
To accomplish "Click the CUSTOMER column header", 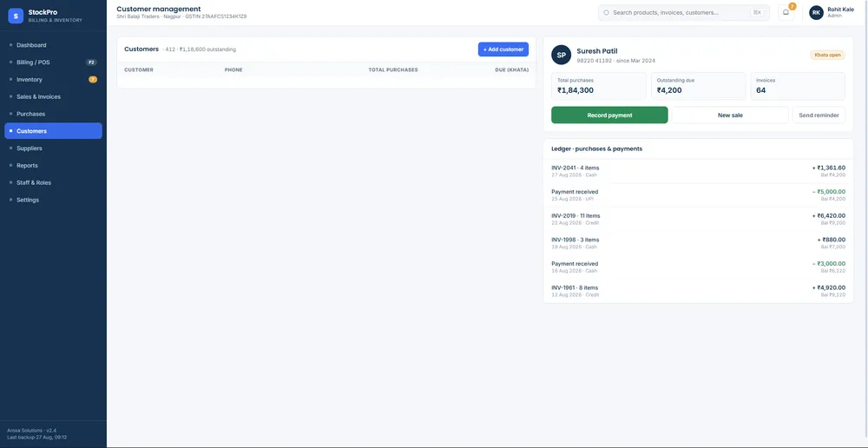I will point(139,69).
